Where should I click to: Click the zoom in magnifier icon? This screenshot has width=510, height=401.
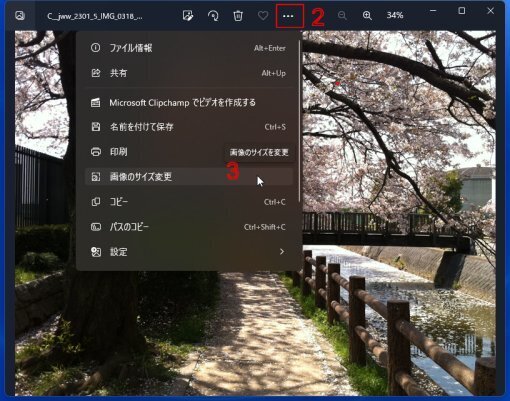click(x=367, y=16)
